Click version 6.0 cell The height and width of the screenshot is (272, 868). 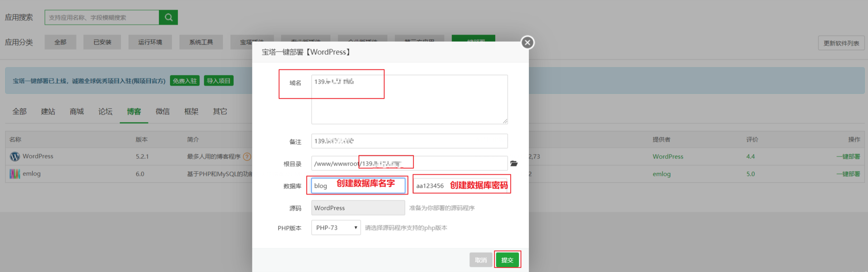click(140, 174)
